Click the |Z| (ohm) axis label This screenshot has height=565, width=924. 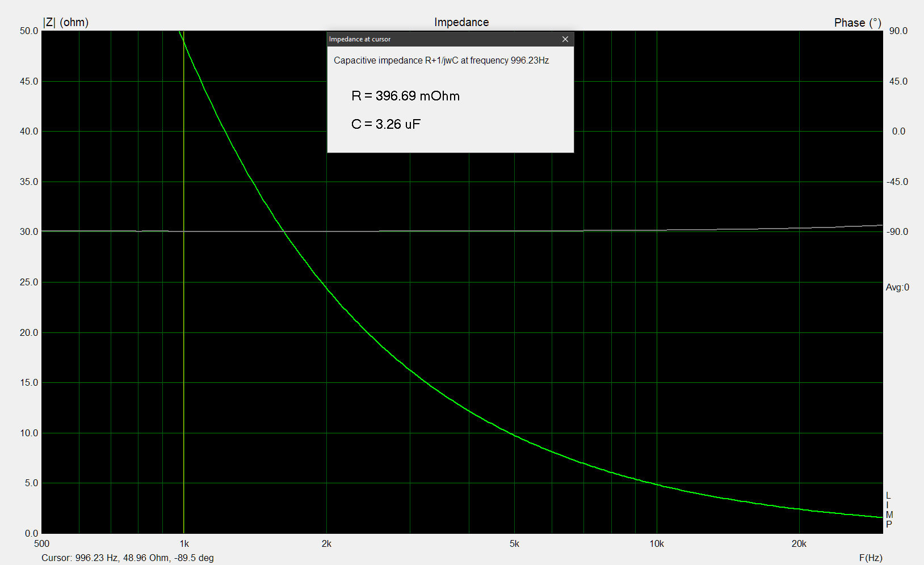click(x=66, y=22)
